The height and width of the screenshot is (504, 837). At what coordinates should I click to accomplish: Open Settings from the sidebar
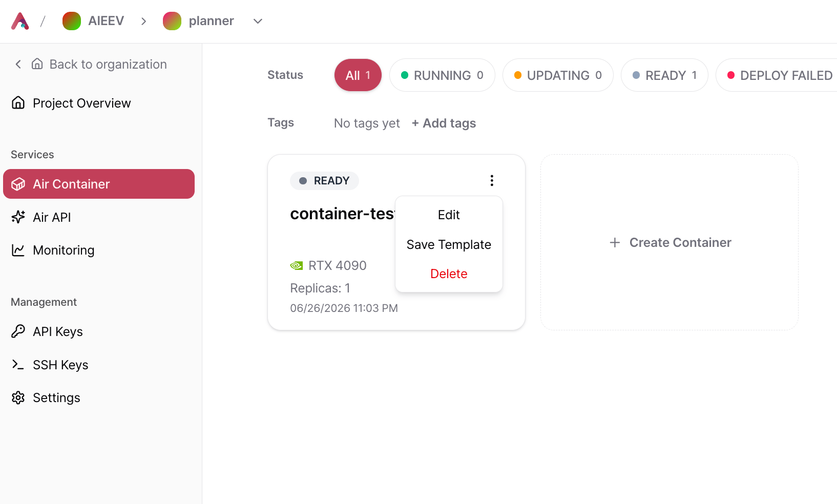pyautogui.click(x=56, y=397)
